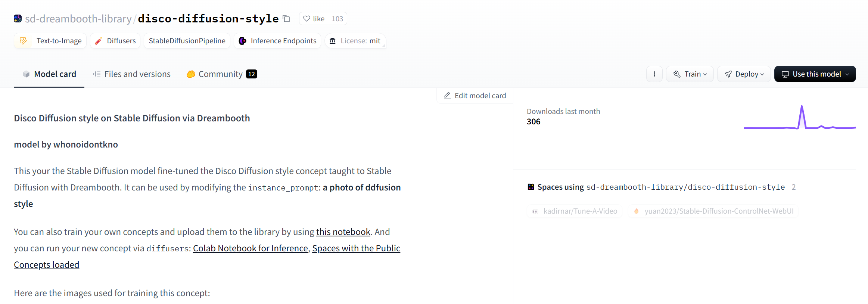The height and width of the screenshot is (304, 868).
Task: Click the License: mit tag
Action: [355, 41]
